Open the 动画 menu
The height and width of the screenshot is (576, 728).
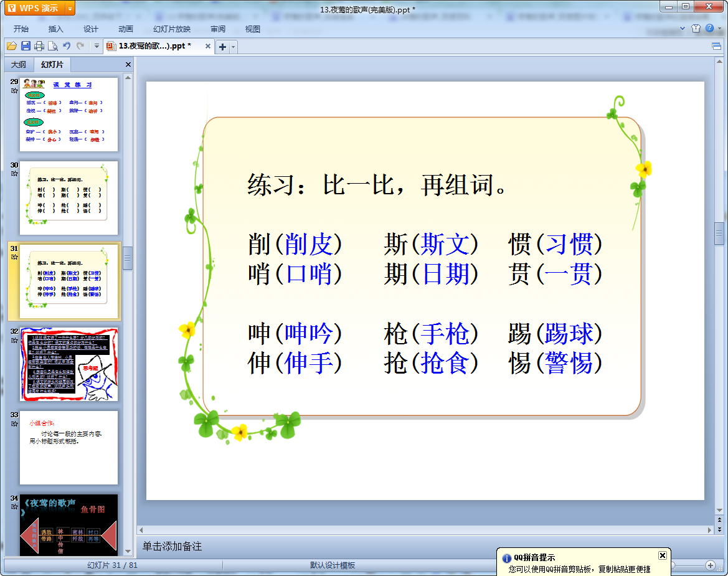[x=126, y=29]
